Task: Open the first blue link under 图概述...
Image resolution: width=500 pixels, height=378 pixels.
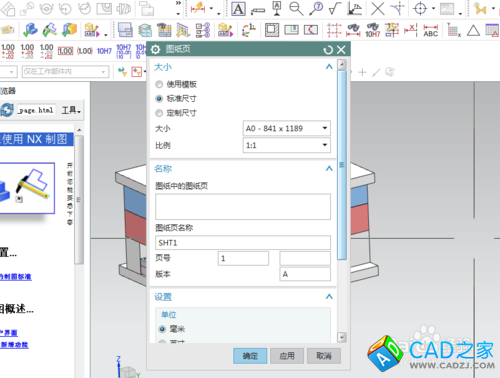Action: [x=9, y=333]
